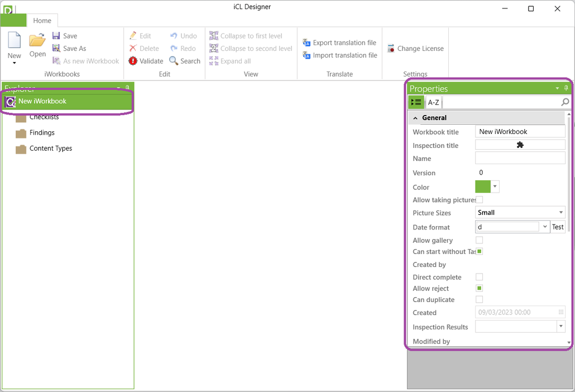
Task: Switch Properties to categorized view
Action: [416, 102]
